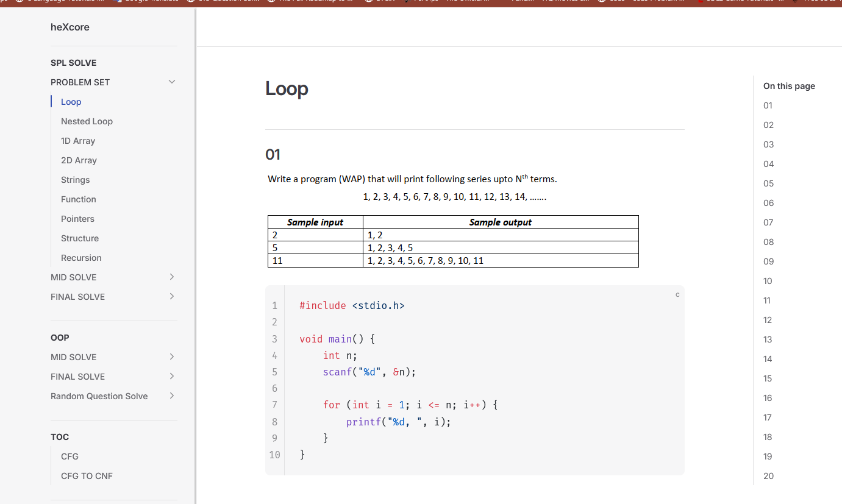Screen dimensions: 842x504
Task: Click MID SOLVE under OOP
Action: coord(74,357)
